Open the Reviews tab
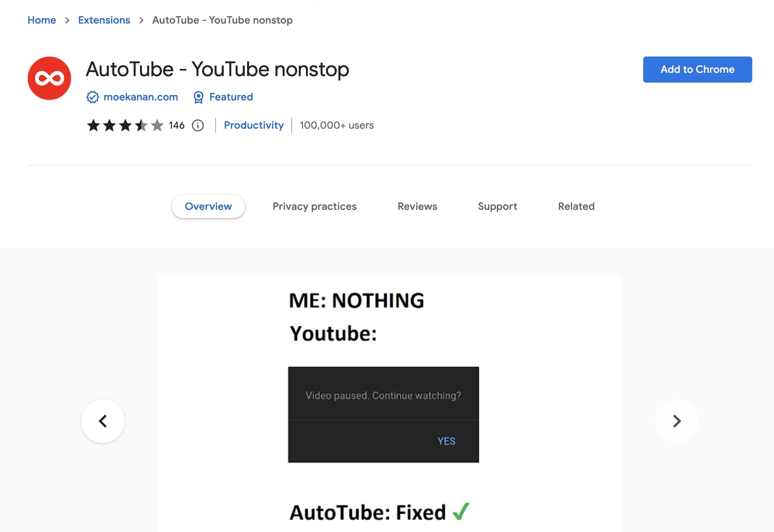 (417, 206)
